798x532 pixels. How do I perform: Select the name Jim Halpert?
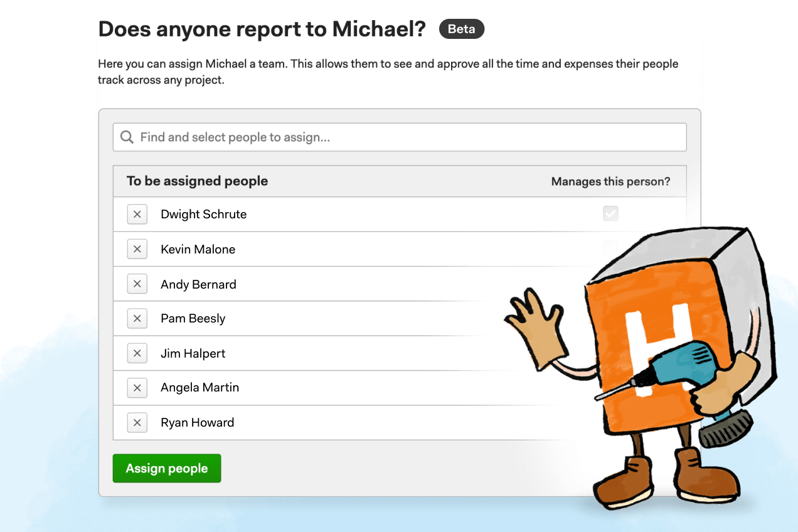click(193, 353)
